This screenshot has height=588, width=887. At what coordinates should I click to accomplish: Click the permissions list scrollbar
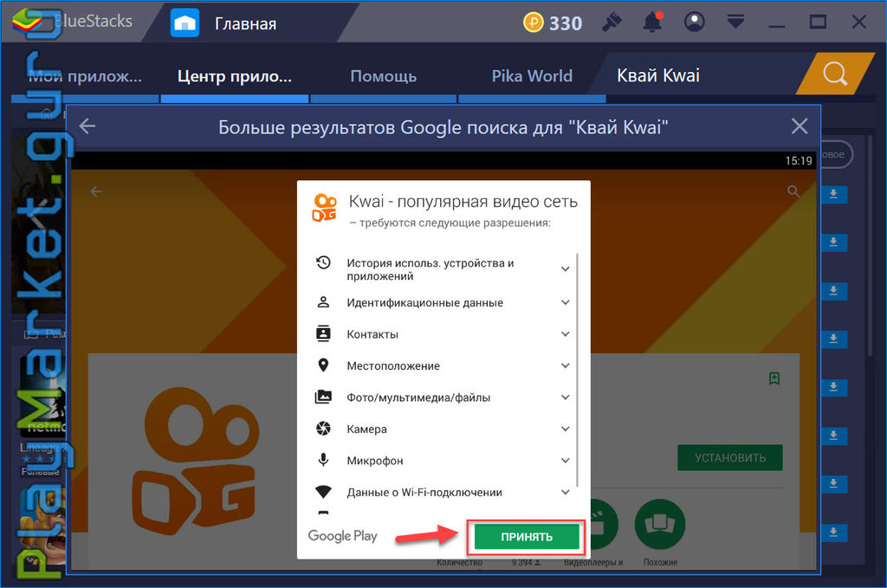pos(577,370)
